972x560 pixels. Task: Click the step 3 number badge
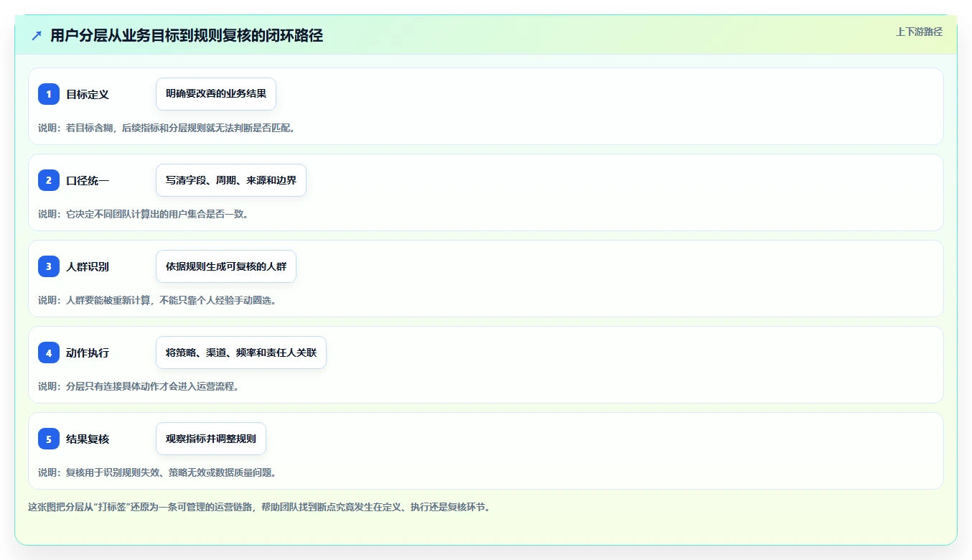tap(49, 266)
